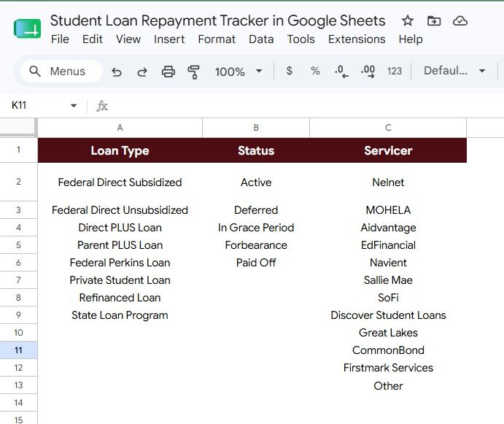504x424 pixels.
Task: Select the Nelnet servicer cell
Action: point(388,182)
